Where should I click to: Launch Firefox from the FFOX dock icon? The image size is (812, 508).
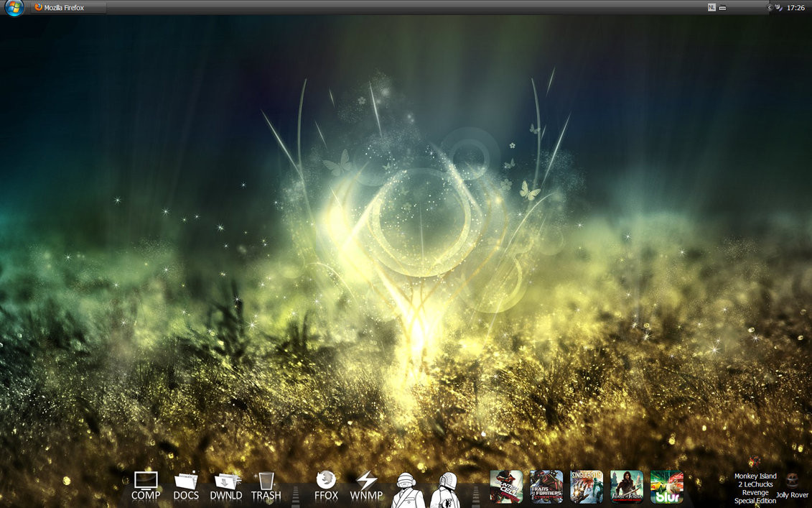(x=326, y=485)
